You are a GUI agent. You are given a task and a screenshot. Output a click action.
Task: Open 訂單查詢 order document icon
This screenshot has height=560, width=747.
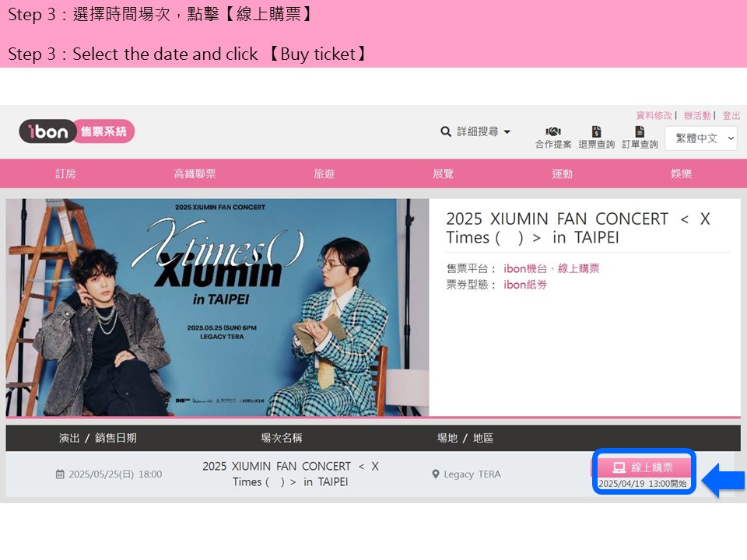coord(640,131)
